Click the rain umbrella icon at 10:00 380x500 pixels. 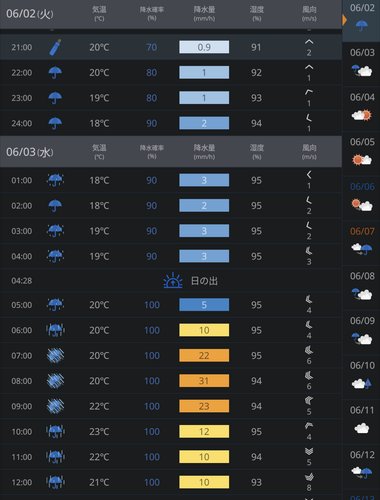[55, 432]
